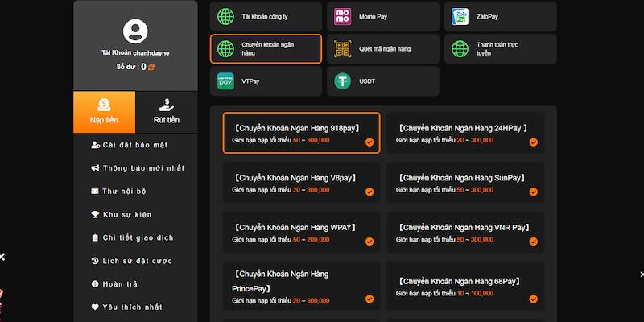This screenshot has width=644, height=322.
Task: Click the Thông báo mới nhất megaphone icon
Action: point(95,168)
